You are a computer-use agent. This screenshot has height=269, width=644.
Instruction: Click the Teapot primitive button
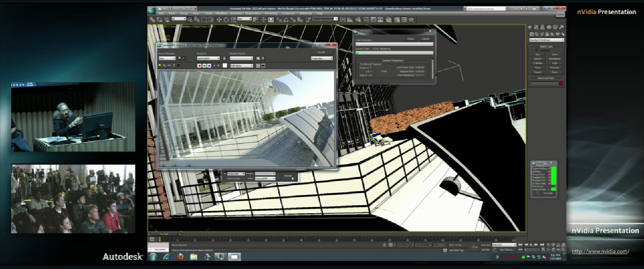[x=537, y=72]
